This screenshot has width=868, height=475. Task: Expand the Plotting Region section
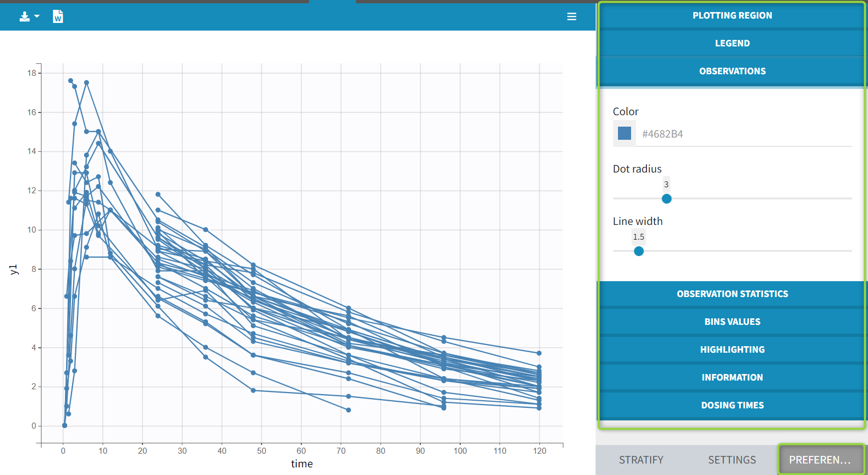[x=732, y=15]
